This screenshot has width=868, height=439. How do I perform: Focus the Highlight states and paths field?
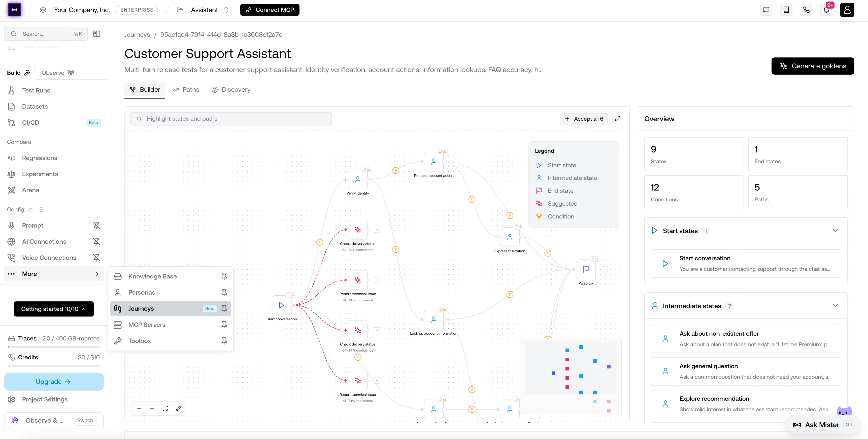tap(231, 119)
